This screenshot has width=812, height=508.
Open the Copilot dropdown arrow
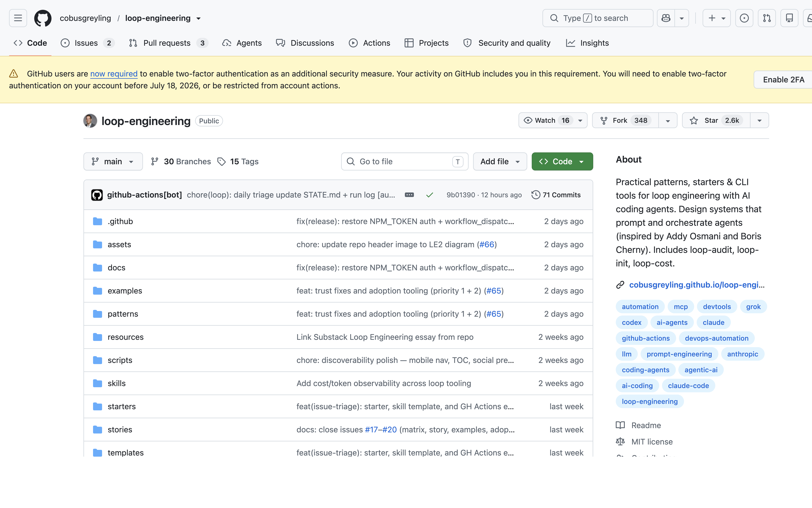pyautogui.click(x=681, y=18)
